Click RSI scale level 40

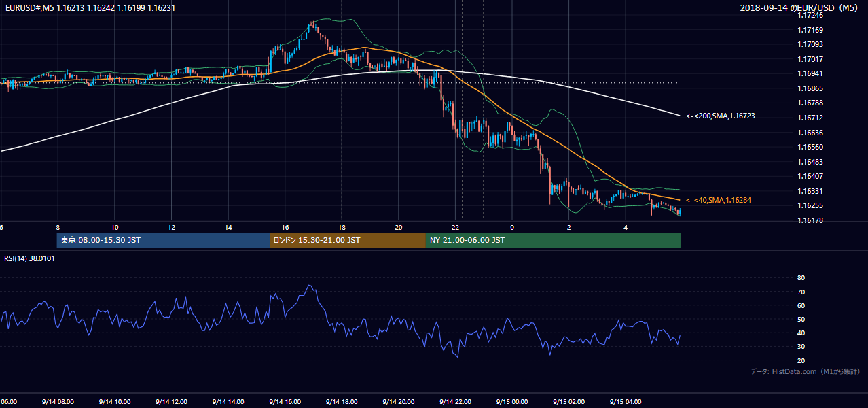801,333
